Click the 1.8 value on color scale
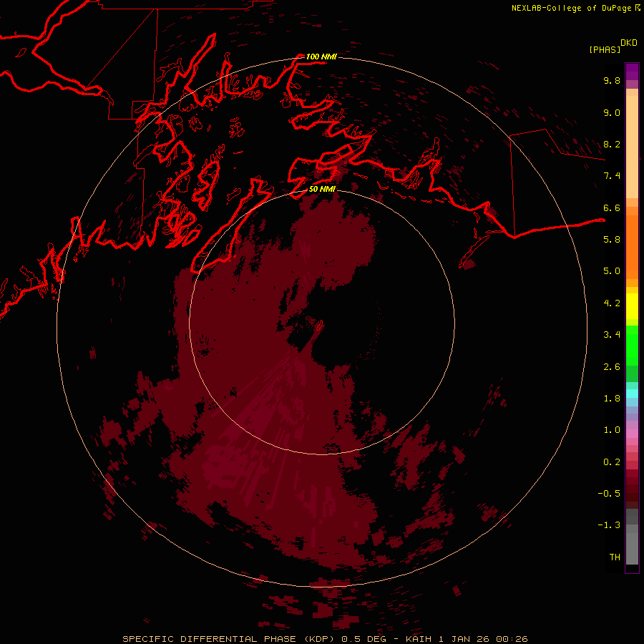This screenshot has height=644, width=644. click(612, 399)
